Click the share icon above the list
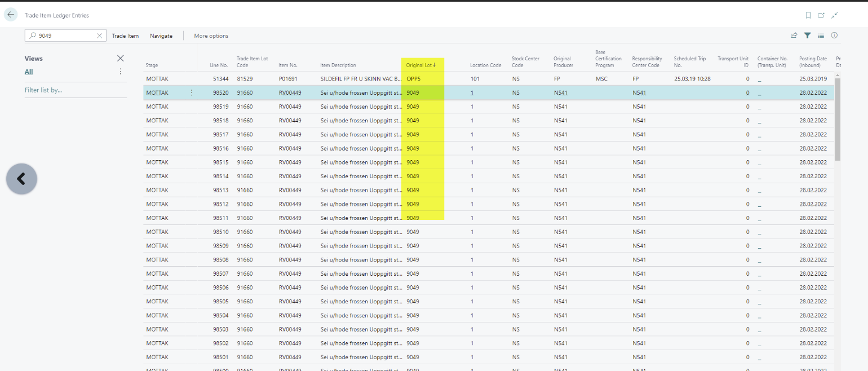 794,36
